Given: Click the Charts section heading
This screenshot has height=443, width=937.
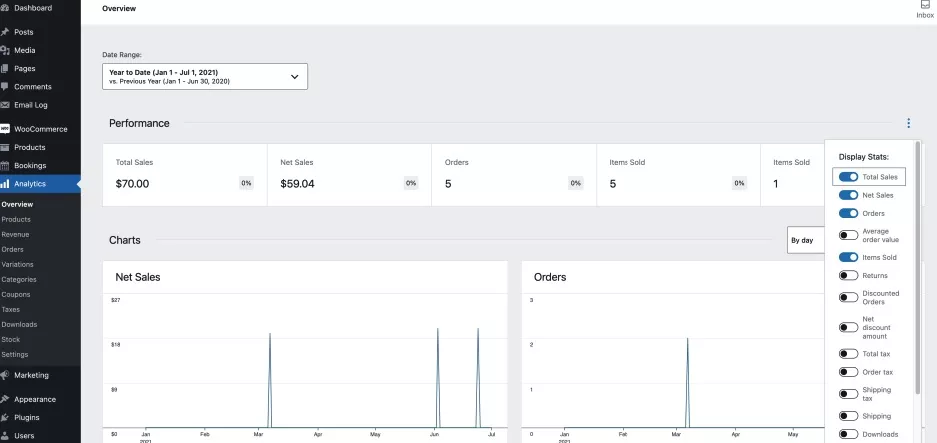Looking at the screenshot, I should [125, 240].
